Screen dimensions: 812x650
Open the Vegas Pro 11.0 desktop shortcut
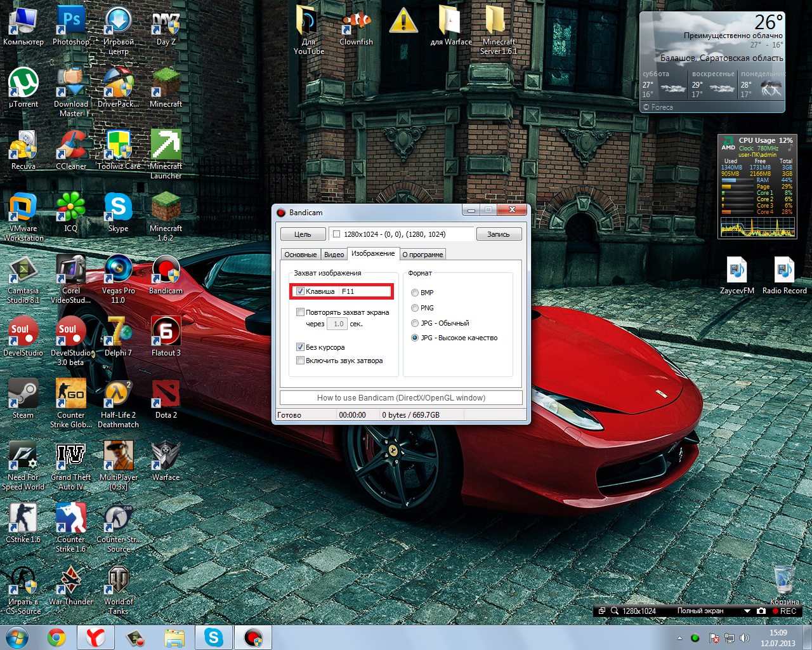tap(119, 280)
